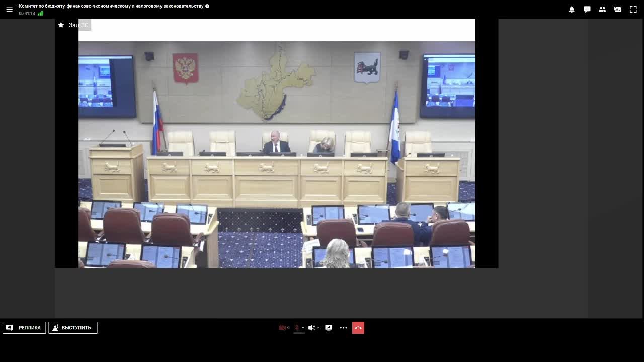Click the ВЫСТУПИТЬ button
Screen dimensions: 644x362
pos(73,328)
